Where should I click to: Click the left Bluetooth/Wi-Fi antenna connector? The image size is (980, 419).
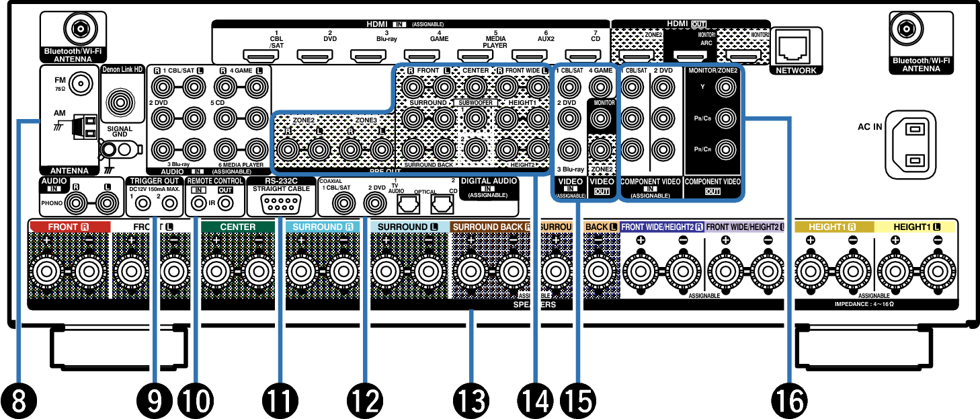(x=80, y=28)
